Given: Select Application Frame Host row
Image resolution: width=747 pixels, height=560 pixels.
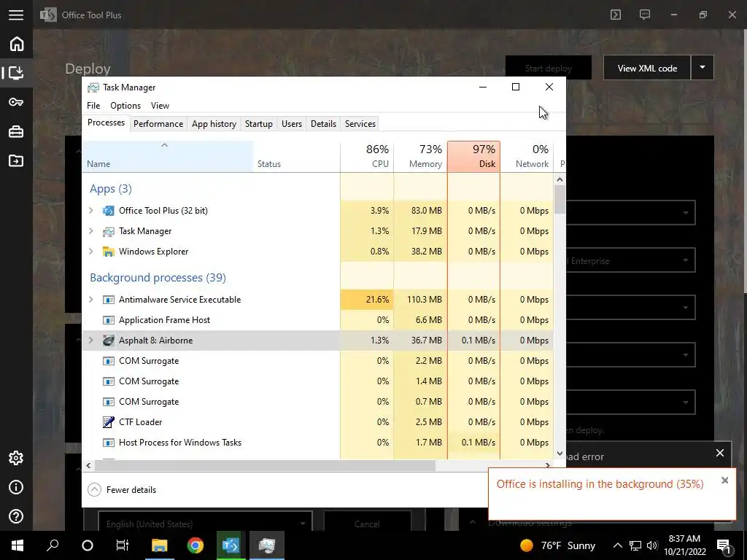Looking at the screenshot, I should 318,320.
